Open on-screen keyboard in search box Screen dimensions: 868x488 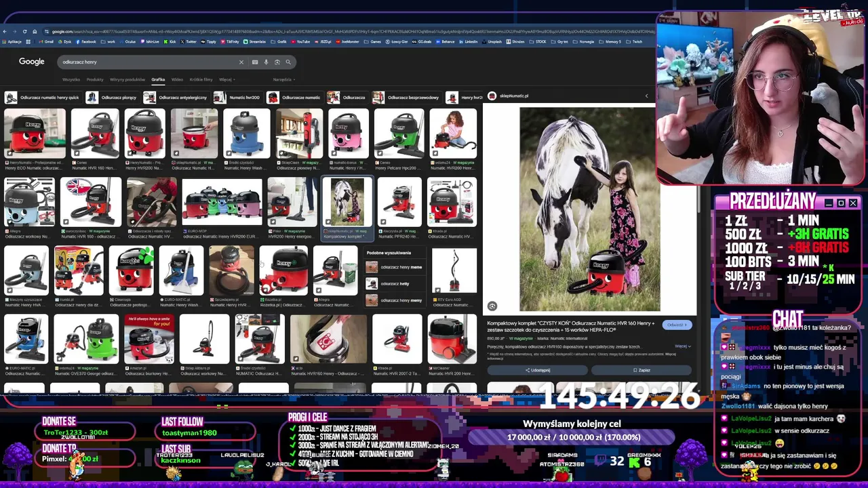pos(255,62)
